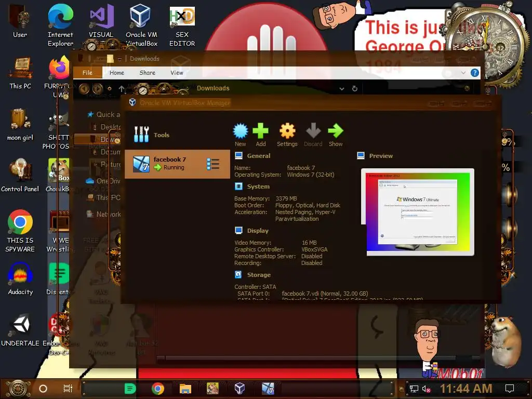Open the User desktop icon
Image resolution: width=532 pixels, height=399 pixels.
[20, 21]
